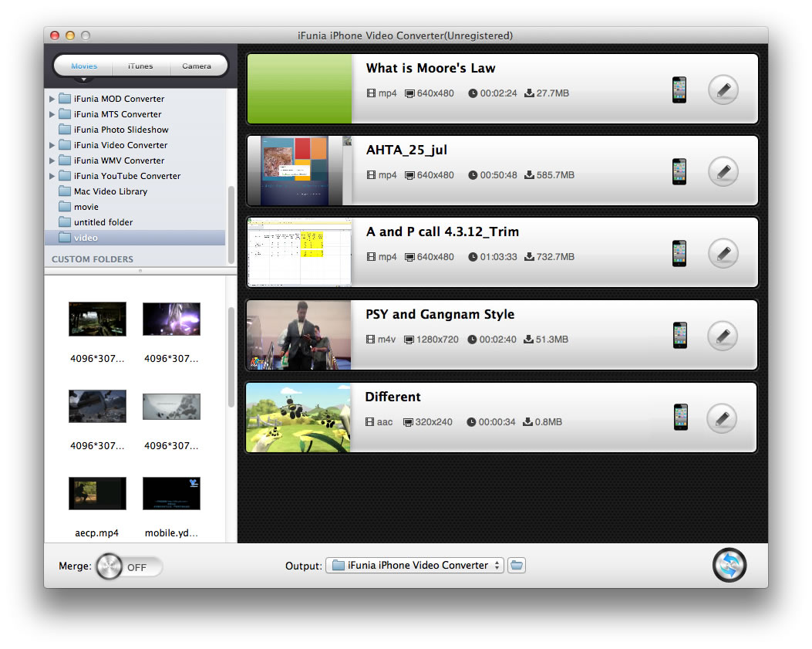
Task: Select iPhone device icon for Different
Action: click(680, 417)
